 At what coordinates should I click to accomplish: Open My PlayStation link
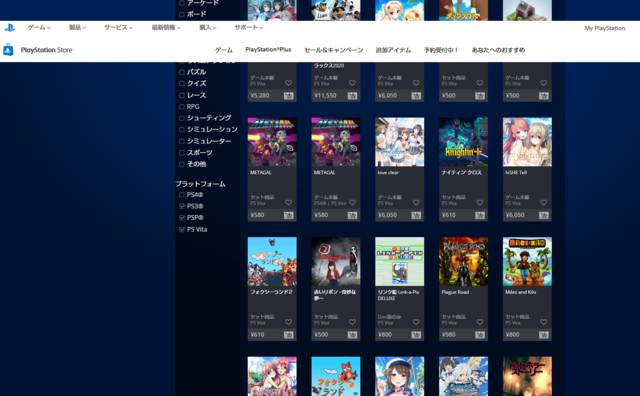click(604, 28)
